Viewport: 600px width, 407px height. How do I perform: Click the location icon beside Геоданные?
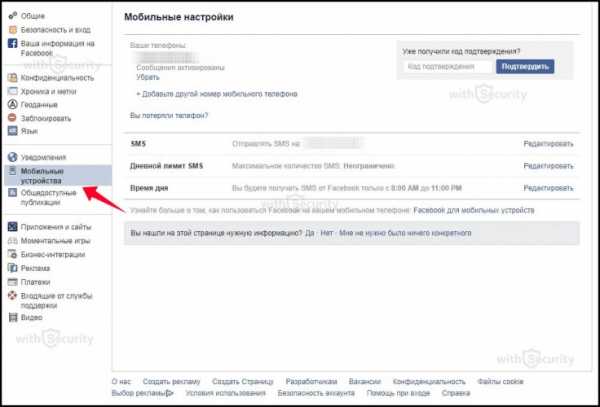[13, 104]
